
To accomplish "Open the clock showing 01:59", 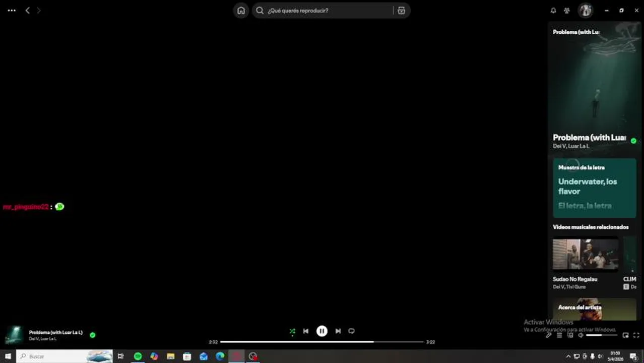I will point(615,356).
